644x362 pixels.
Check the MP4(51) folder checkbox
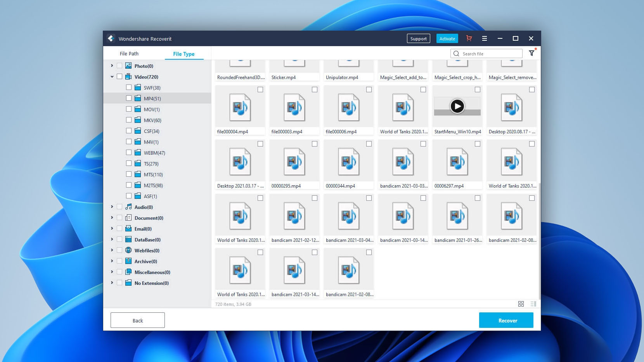[x=129, y=98]
